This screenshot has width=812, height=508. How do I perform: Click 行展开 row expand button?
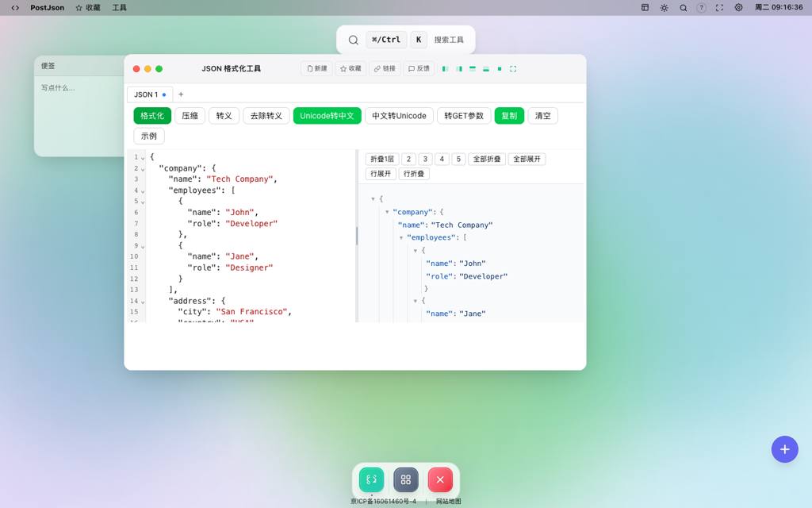pos(381,174)
